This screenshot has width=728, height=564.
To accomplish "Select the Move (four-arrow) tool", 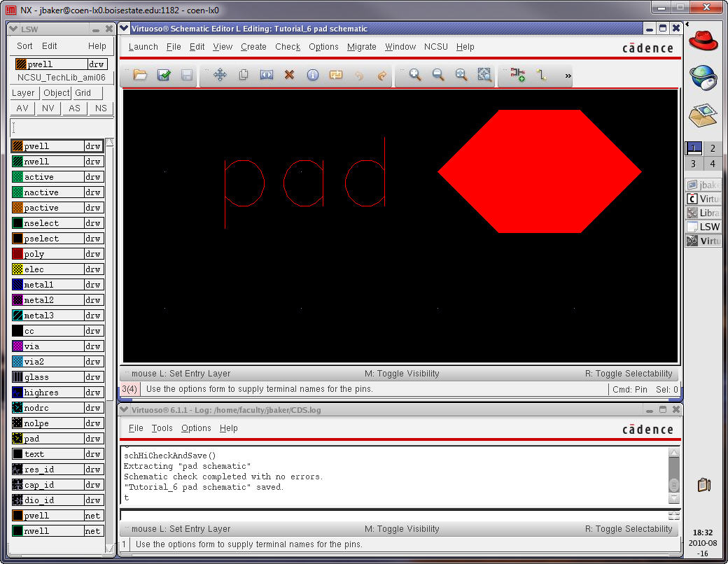I will click(220, 75).
